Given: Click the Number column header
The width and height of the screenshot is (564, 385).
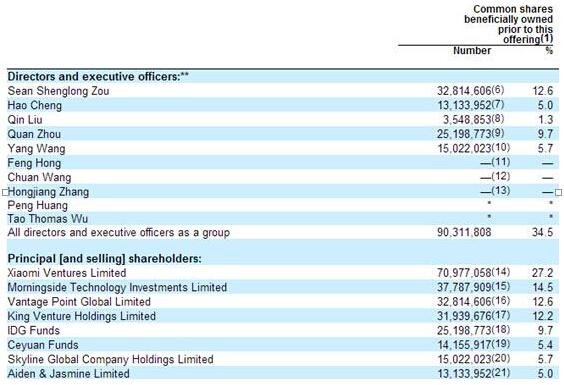Looking at the screenshot, I should point(472,51).
